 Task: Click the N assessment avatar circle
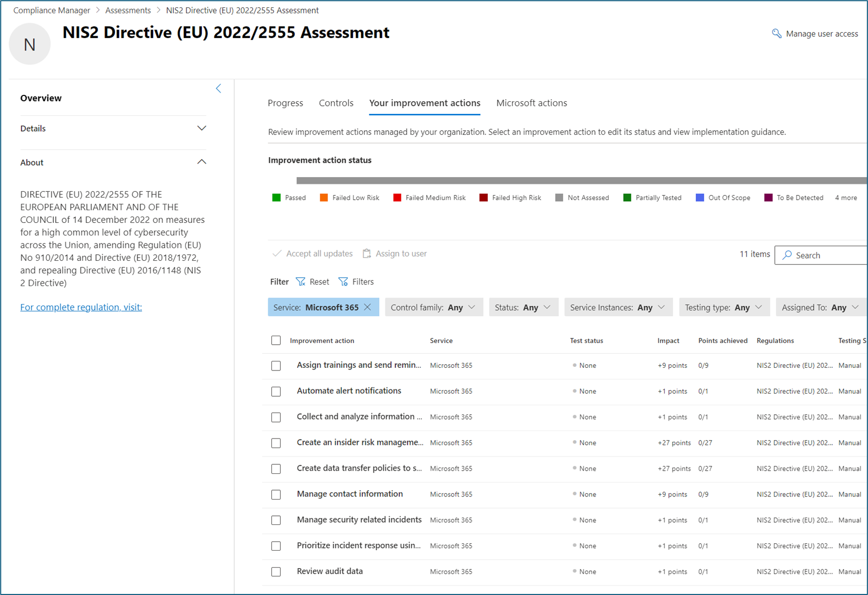(30, 44)
